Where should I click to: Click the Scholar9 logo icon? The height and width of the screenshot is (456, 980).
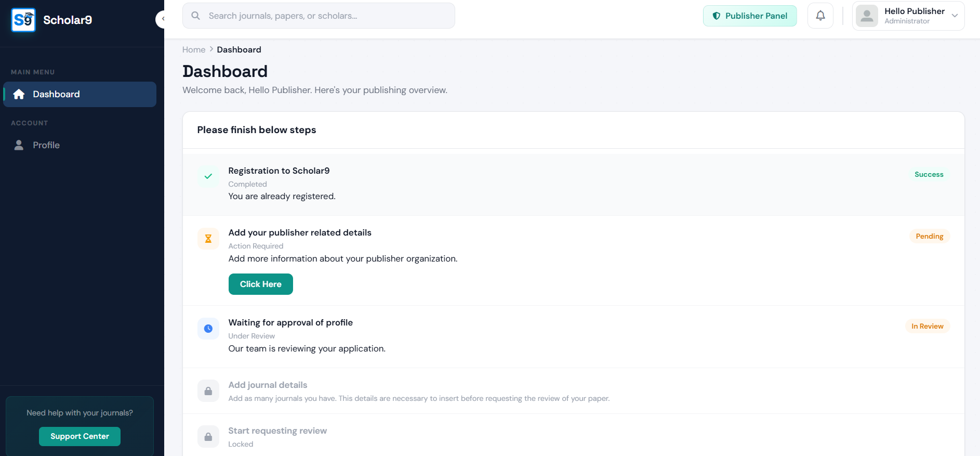click(23, 20)
